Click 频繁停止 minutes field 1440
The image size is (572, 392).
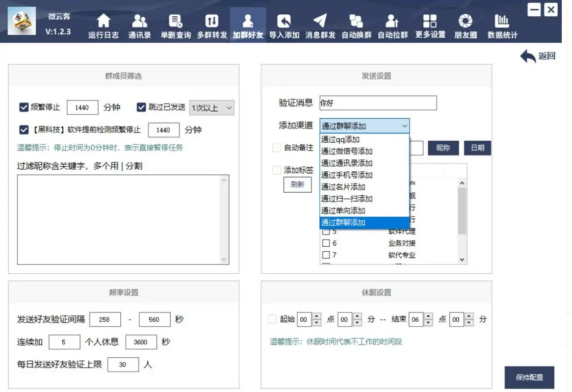click(x=83, y=108)
